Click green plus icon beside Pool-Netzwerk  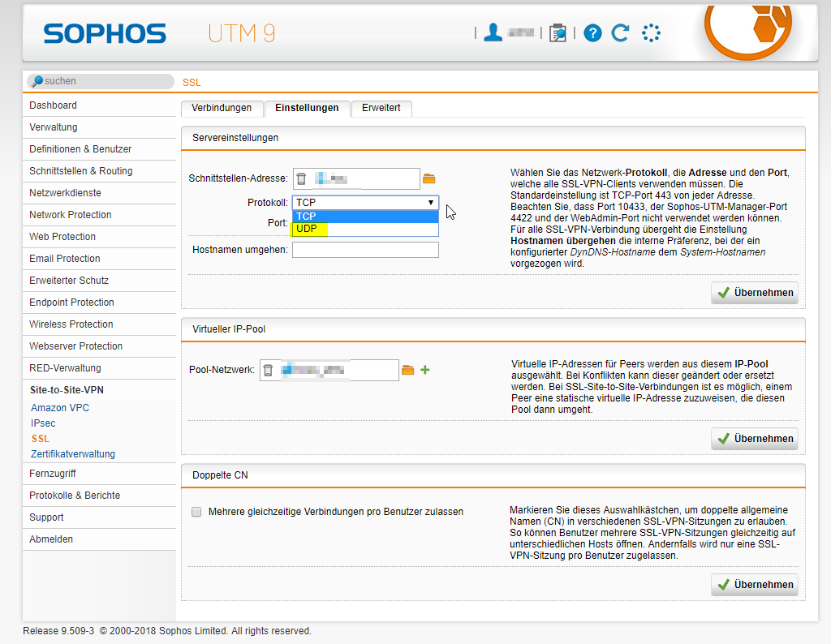pos(425,370)
